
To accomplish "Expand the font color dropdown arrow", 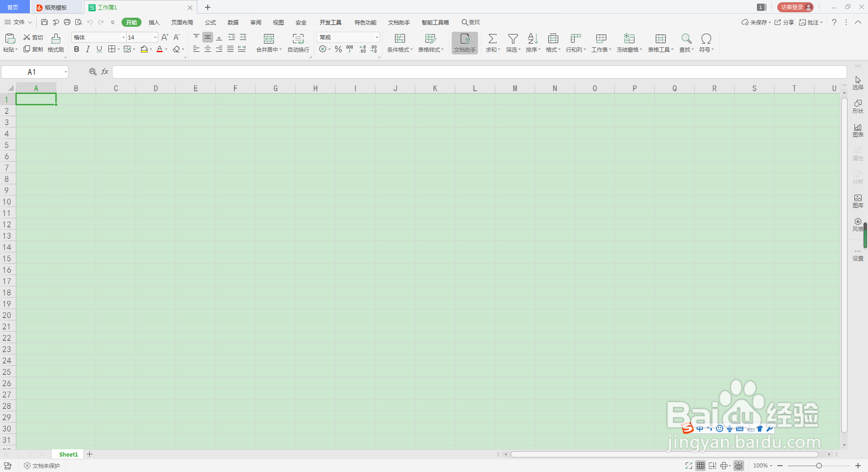I will (x=166, y=49).
